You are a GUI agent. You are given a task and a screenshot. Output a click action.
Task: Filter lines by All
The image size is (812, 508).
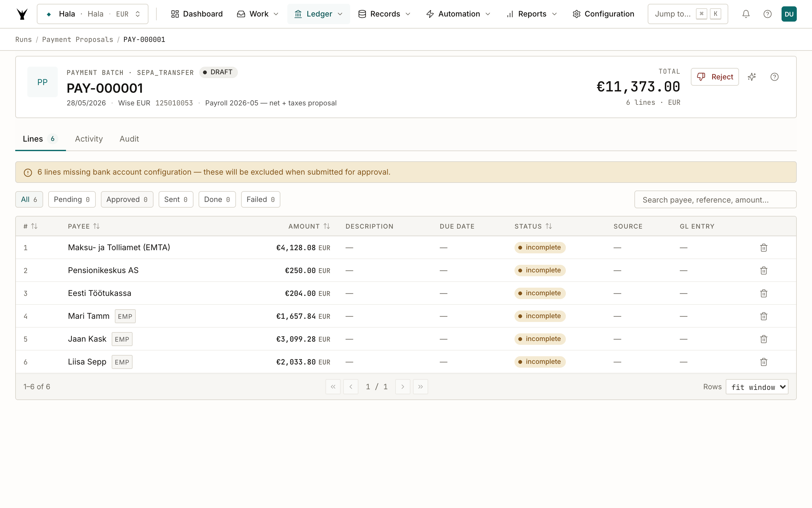[29, 200]
